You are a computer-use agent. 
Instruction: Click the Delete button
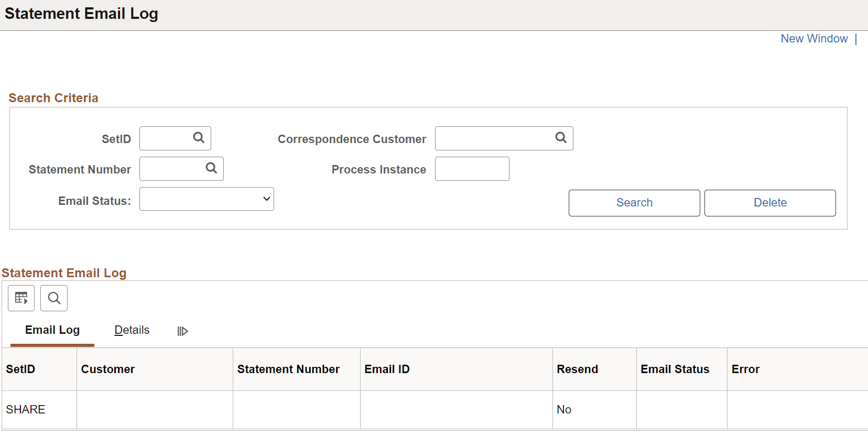(770, 203)
